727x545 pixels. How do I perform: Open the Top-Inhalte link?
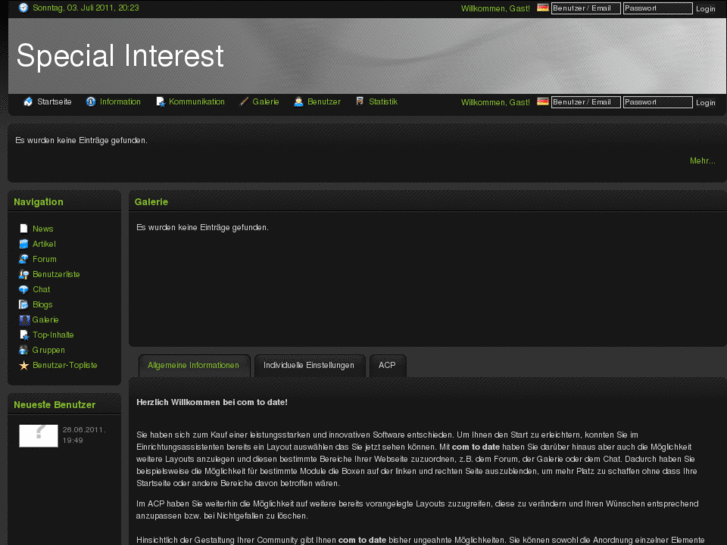pyautogui.click(x=53, y=335)
